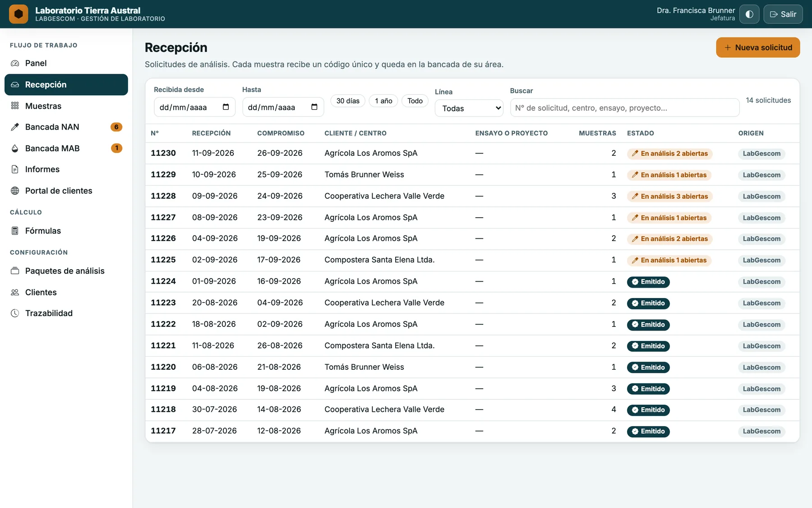Screen dimensions: 812x508
Task: Click the Portal de clientes globe icon
Action: 15,191
